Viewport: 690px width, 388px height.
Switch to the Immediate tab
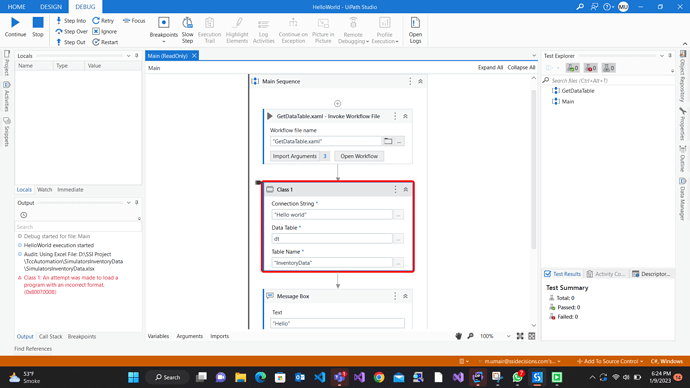[x=70, y=190]
